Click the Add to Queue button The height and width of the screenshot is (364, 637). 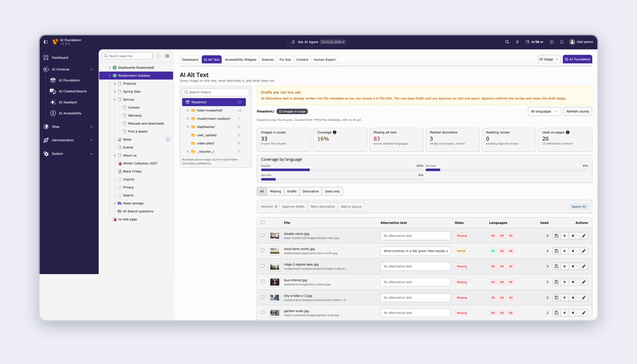pos(351,207)
